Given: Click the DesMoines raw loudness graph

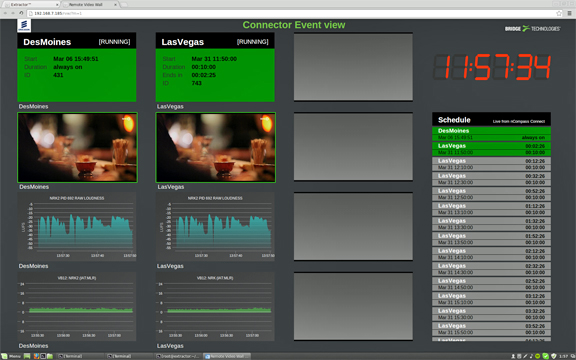Looking at the screenshot, I should point(77,226).
